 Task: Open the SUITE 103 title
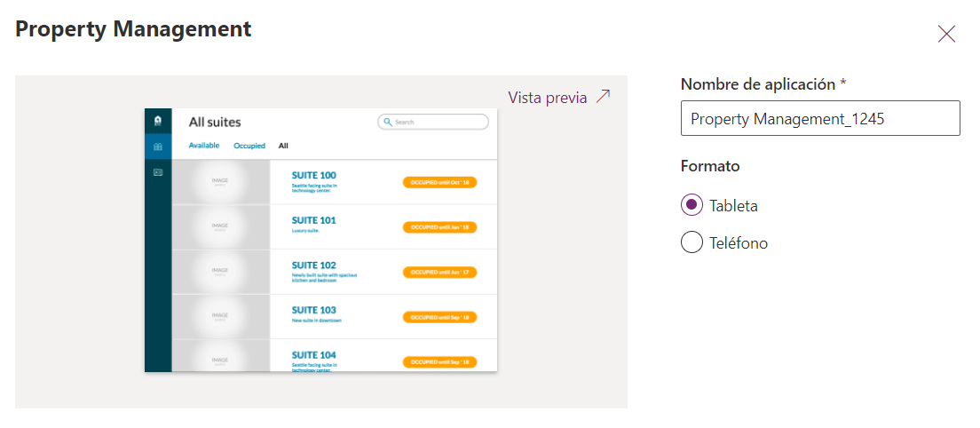pyautogui.click(x=313, y=310)
